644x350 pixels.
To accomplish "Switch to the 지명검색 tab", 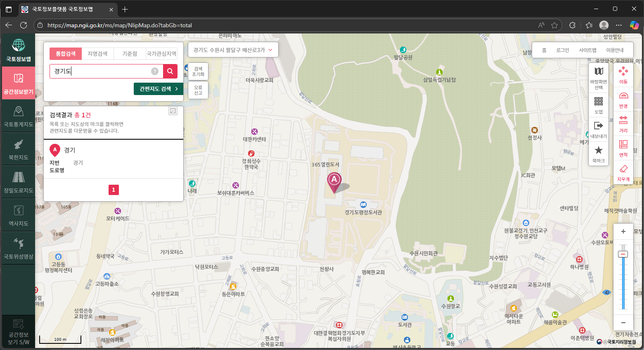I will pos(97,54).
